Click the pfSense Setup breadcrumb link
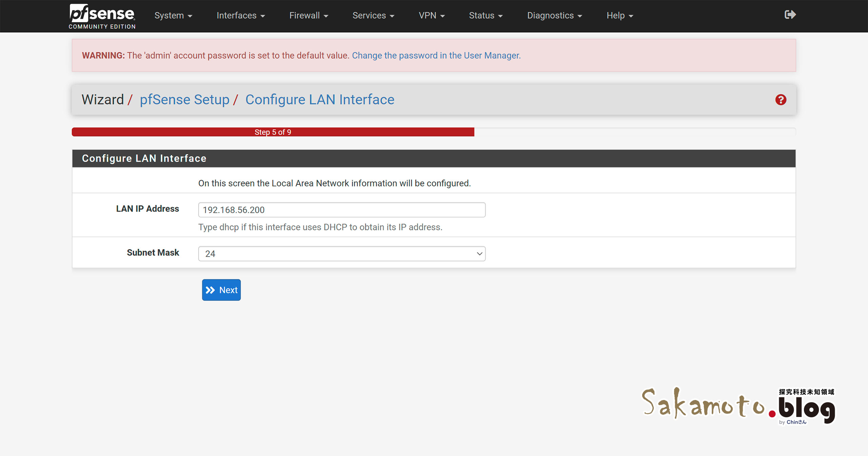 click(x=184, y=100)
